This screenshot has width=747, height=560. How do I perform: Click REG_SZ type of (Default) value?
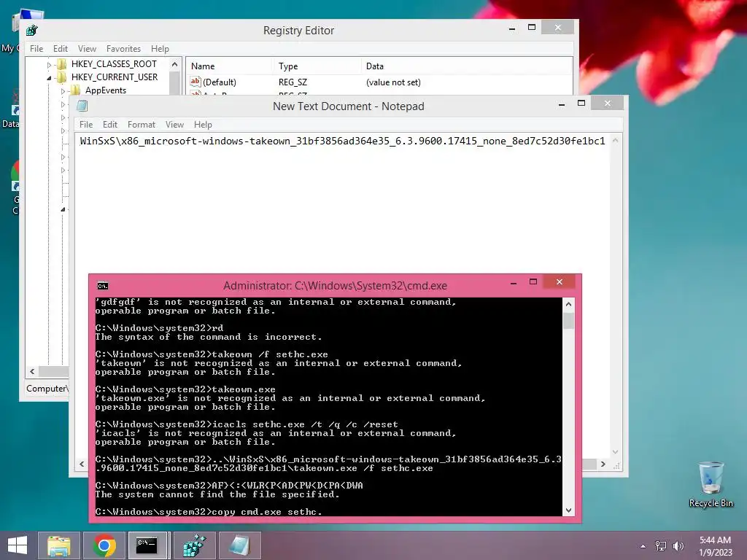[x=293, y=82]
